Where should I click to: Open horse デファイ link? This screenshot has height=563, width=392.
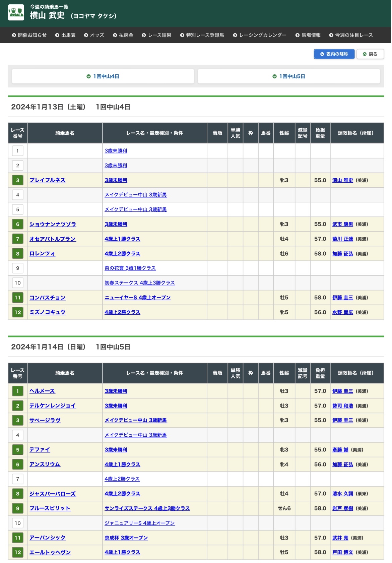pyautogui.click(x=40, y=450)
